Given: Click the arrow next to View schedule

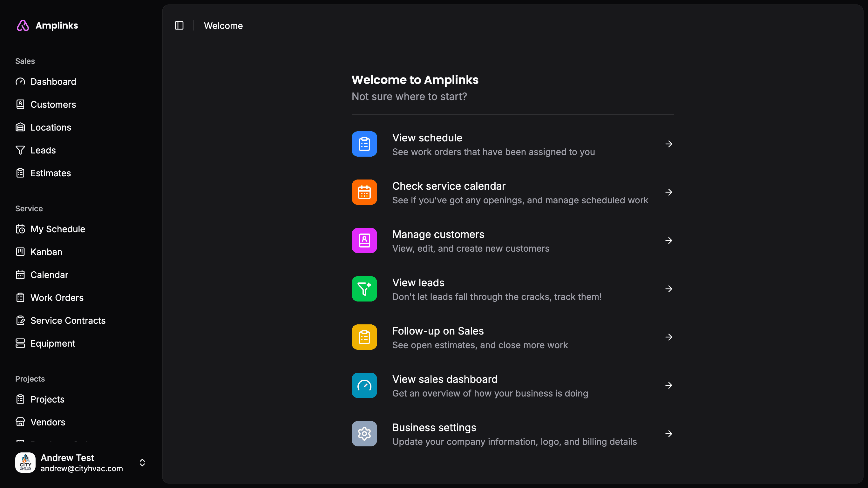Looking at the screenshot, I should click(668, 144).
